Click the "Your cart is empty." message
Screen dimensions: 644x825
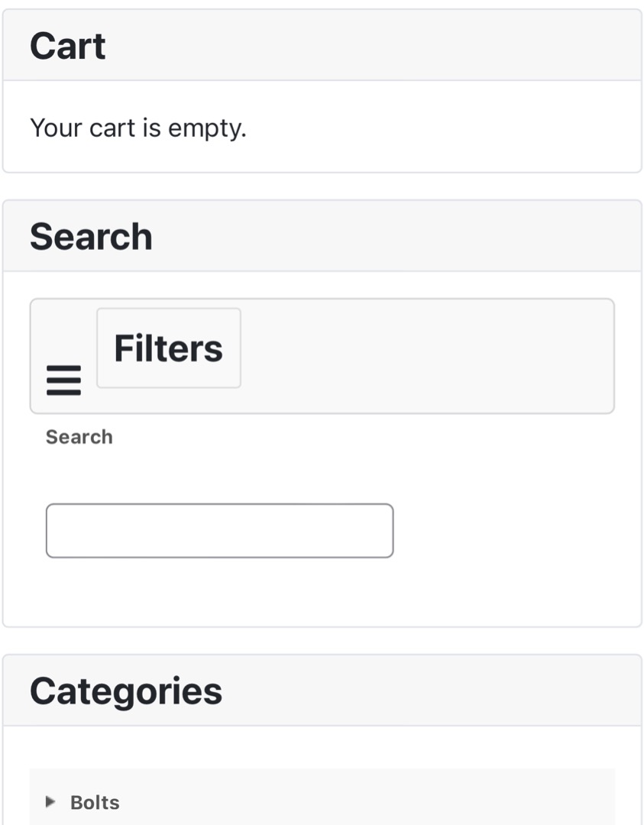138,128
